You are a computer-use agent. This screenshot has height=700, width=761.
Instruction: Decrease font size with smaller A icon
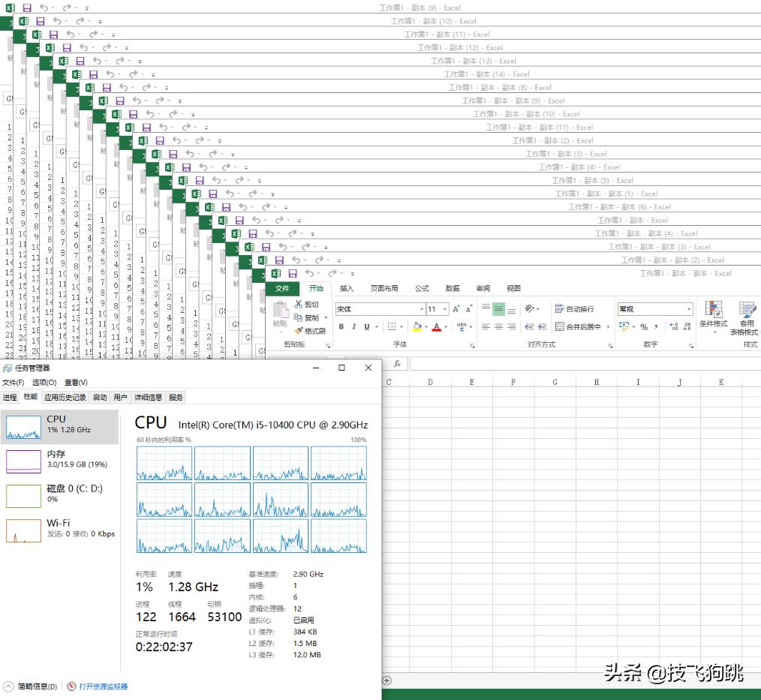click(x=469, y=309)
